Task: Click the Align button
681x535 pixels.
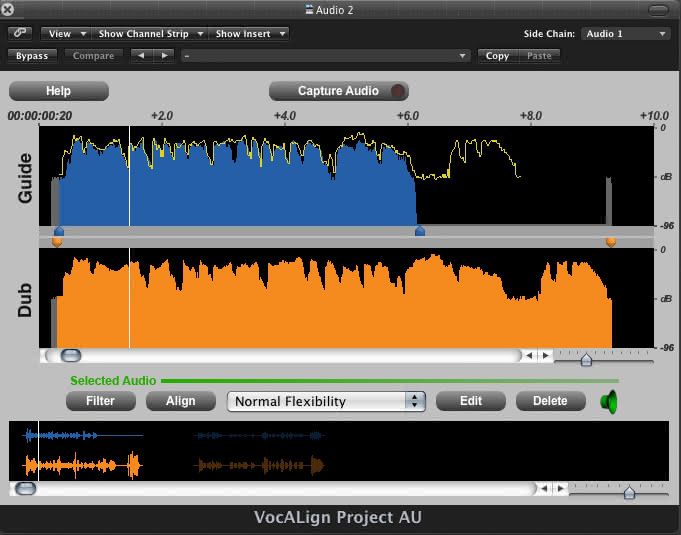Action: [x=181, y=401]
